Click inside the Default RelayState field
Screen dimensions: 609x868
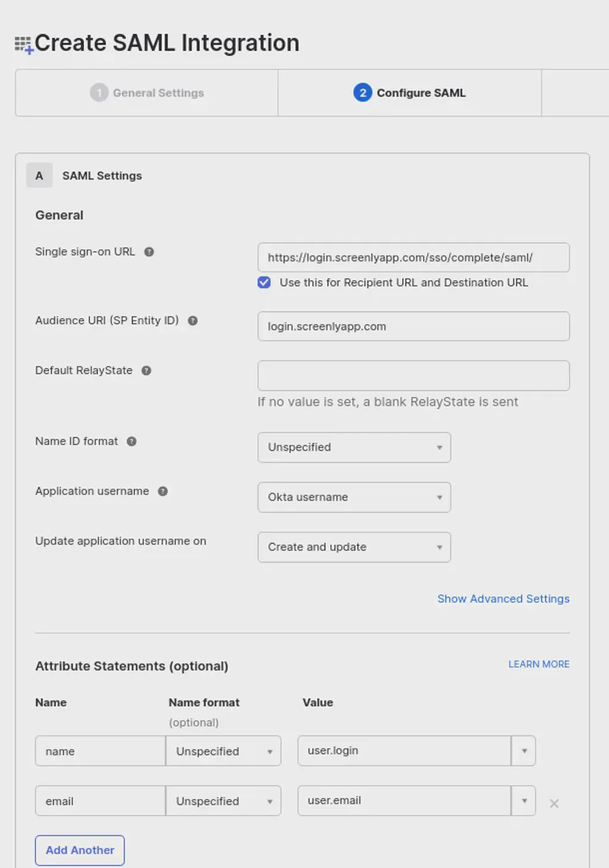point(413,375)
